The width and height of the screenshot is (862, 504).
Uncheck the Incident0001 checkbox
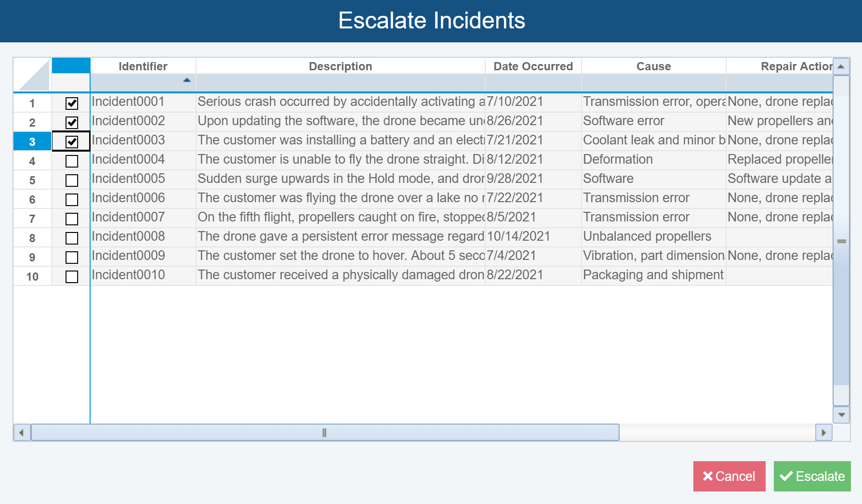click(x=72, y=103)
